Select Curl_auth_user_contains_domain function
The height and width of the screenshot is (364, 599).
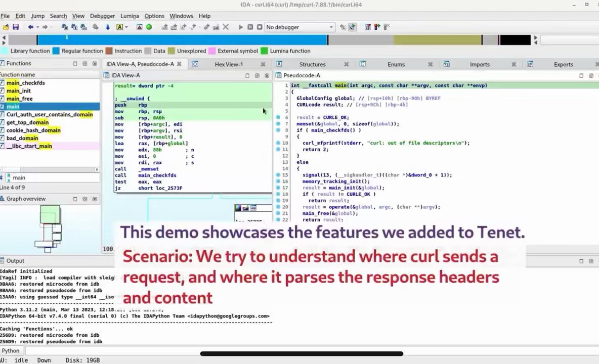(50, 114)
